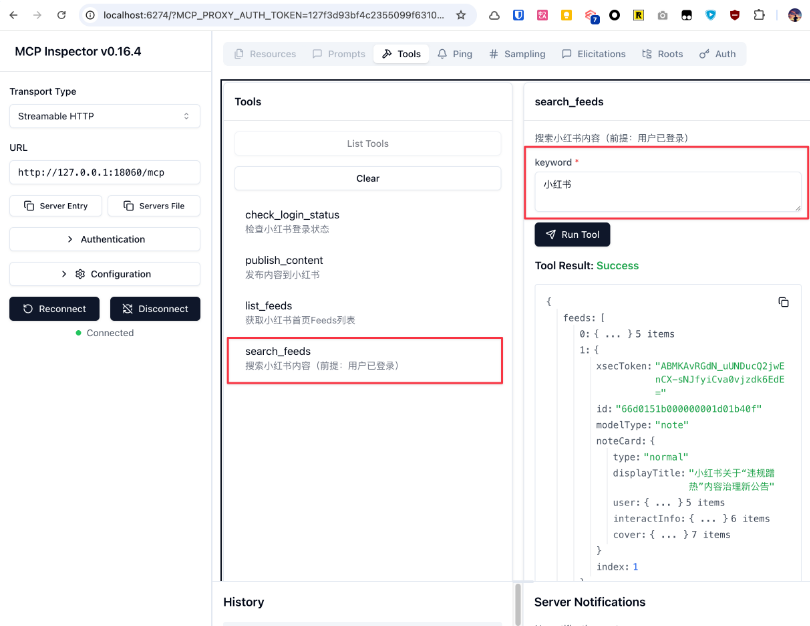
Task: Open the Elicitations tab
Action: tap(594, 54)
